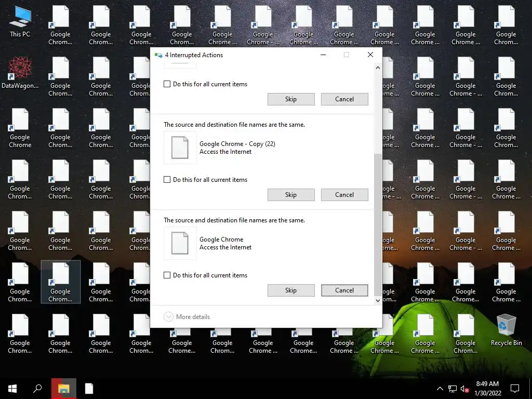Click file thumbnail beside Google Chrome - Copy (22)
Image resolution: width=532 pixels, height=399 pixels.
[180, 148]
